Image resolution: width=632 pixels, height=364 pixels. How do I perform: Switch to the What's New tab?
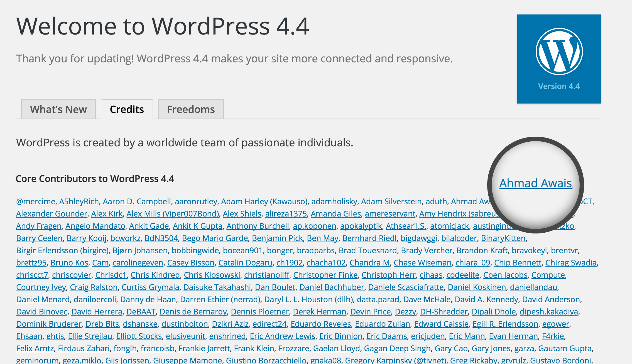click(58, 109)
